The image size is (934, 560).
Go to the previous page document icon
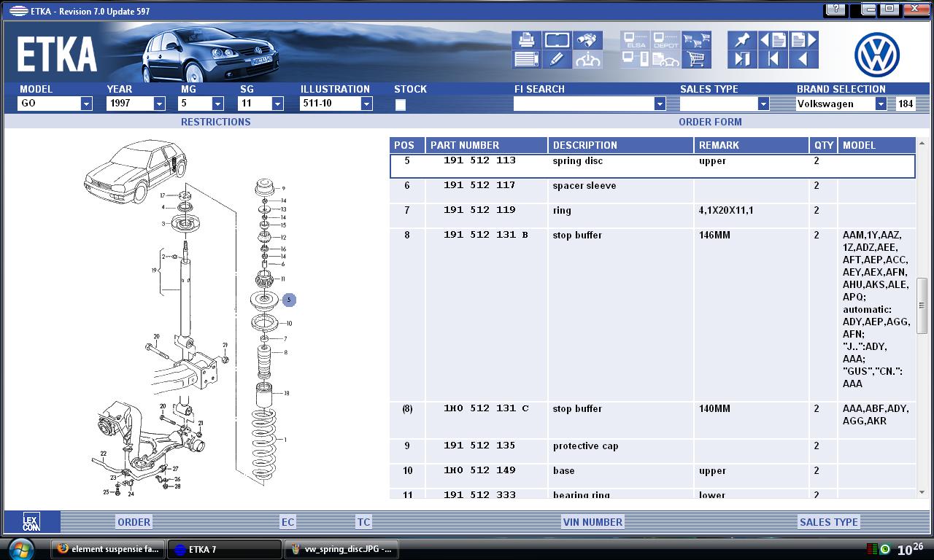(773, 40)
